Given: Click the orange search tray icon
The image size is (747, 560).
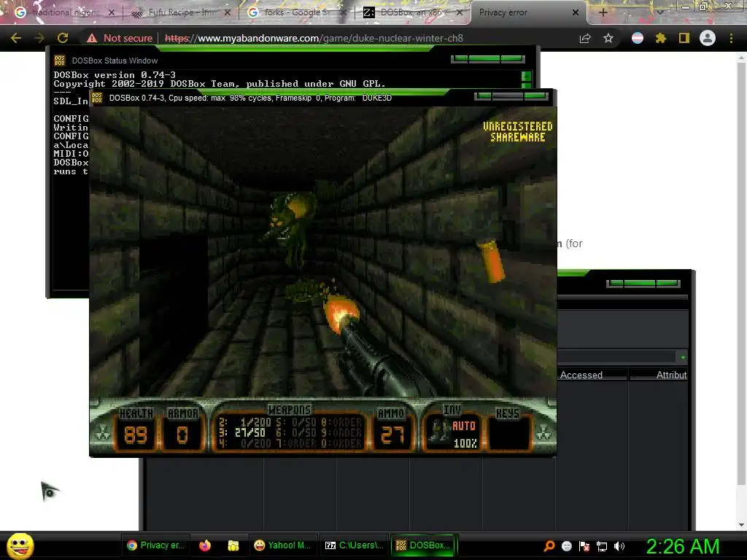Looking at the screenshot, I should pyautogui.click(x=549, y=545).
